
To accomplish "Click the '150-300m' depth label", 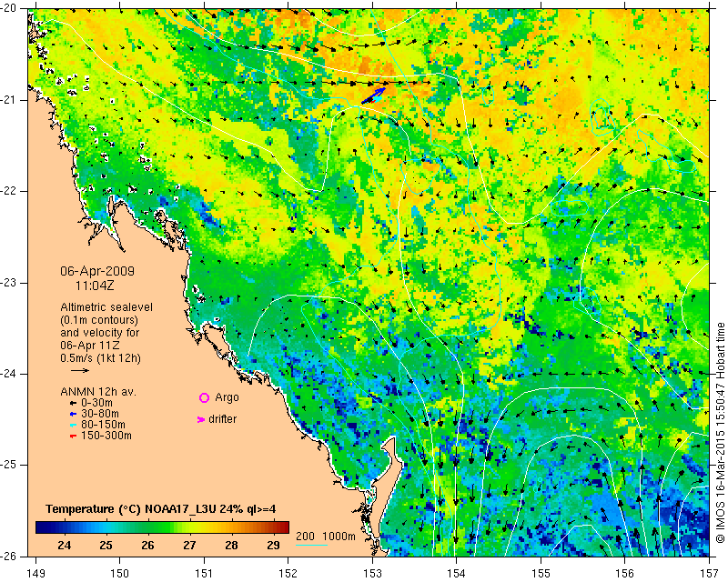I will [x=106, y=436].
